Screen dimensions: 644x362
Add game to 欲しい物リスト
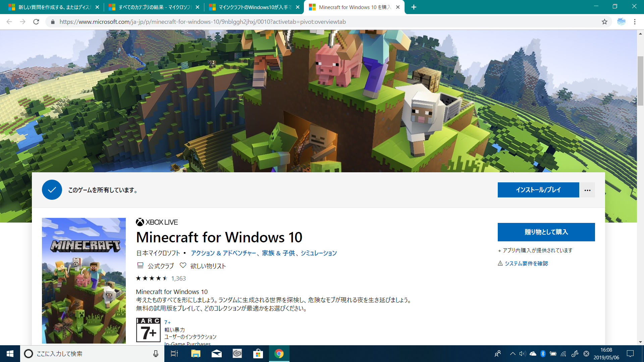pos(203,266)
